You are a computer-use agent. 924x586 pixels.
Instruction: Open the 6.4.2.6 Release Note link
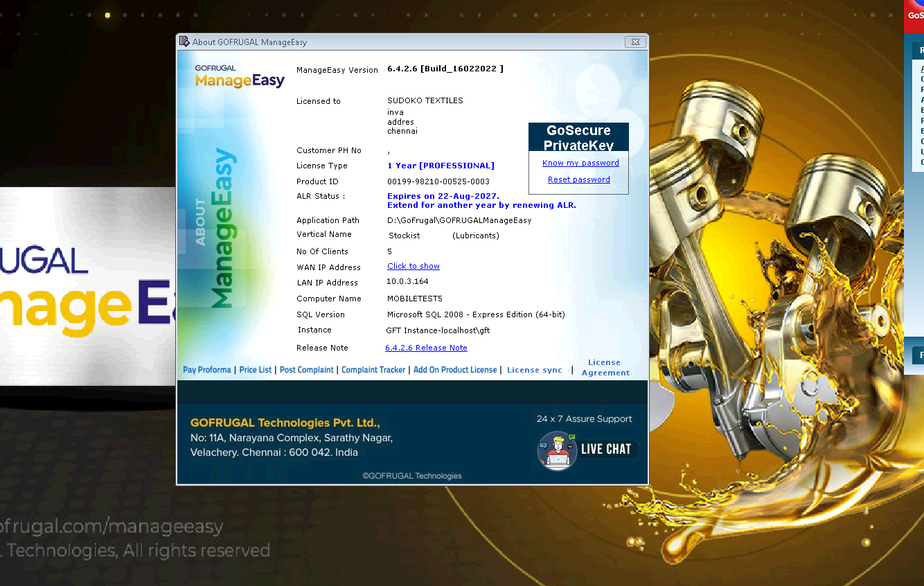click(x=426, y=348)
